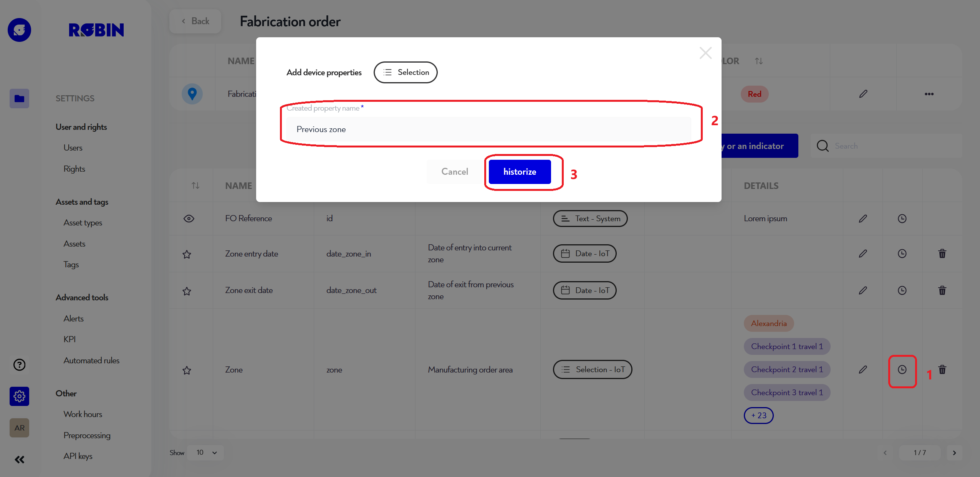Click the sort toggle arrows on NAME column

[x=196, y=185]
